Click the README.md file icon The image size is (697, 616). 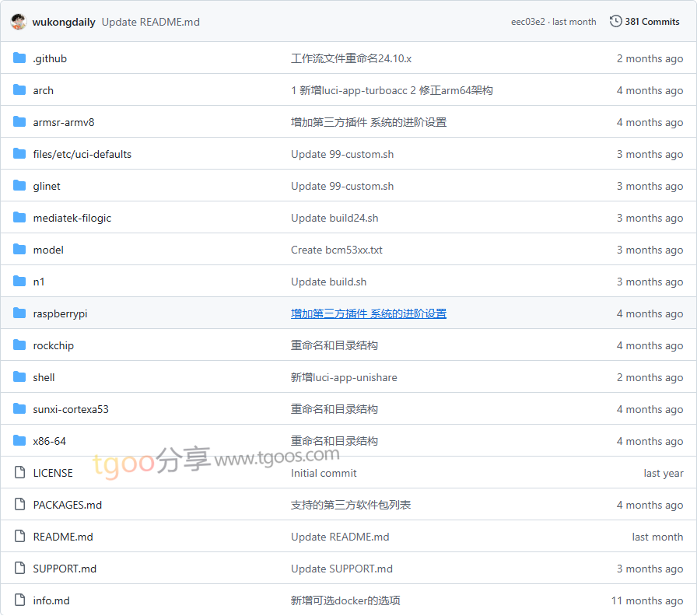pos(19,537)
